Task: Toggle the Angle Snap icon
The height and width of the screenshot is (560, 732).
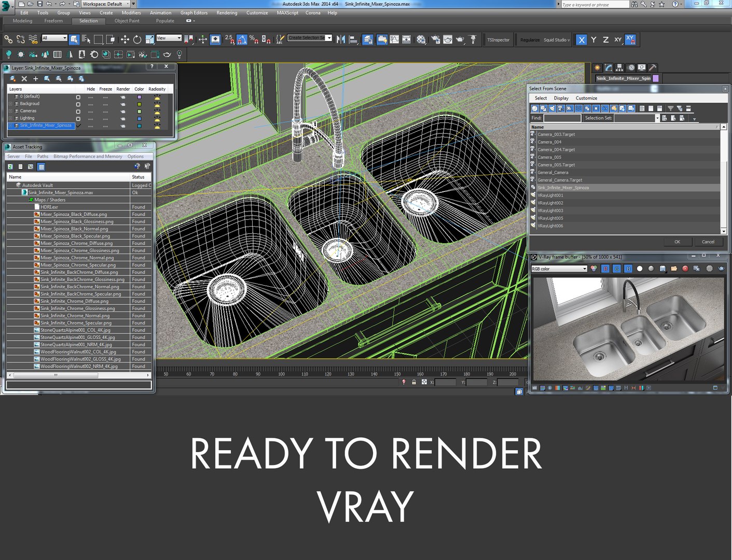Action: click(x=242, y=39)
